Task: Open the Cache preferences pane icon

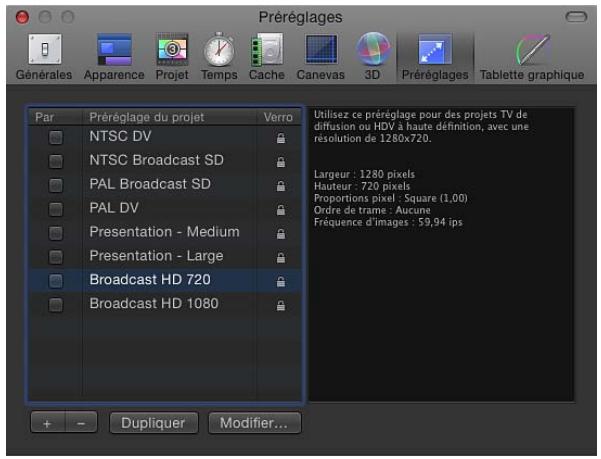Action: click(x=267, y=49)
